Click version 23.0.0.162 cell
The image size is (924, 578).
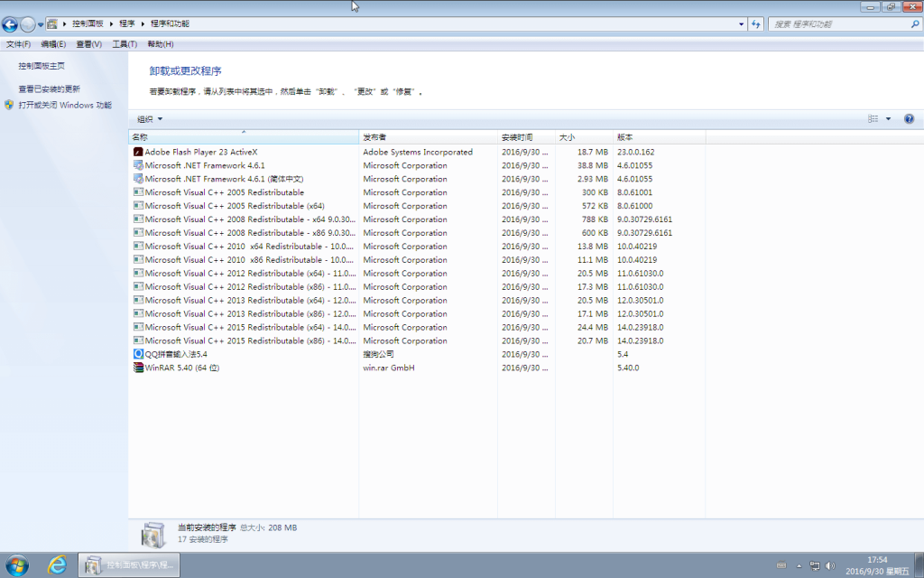(x=636, y=152)
